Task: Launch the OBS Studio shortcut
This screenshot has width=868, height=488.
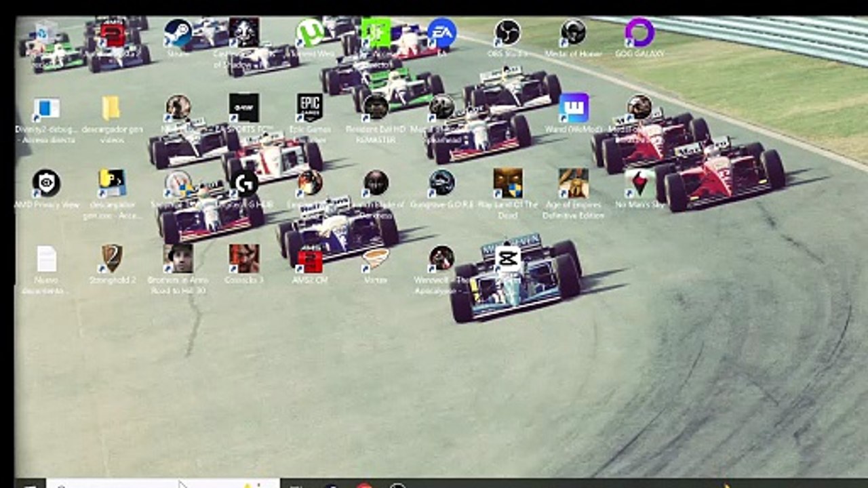Action: (x=507, y=32)
